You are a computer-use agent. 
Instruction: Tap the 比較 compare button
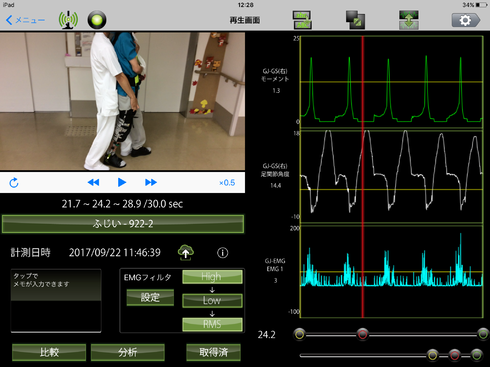49,352
